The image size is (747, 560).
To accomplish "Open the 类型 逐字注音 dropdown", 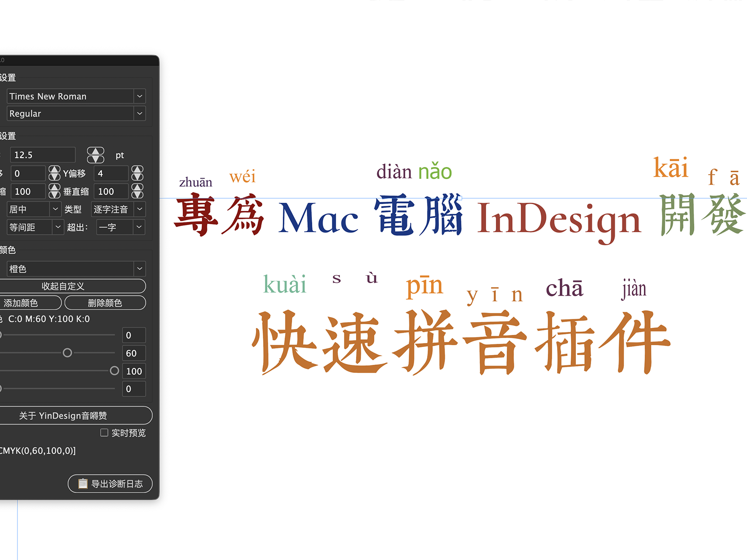I will [139, 209].
